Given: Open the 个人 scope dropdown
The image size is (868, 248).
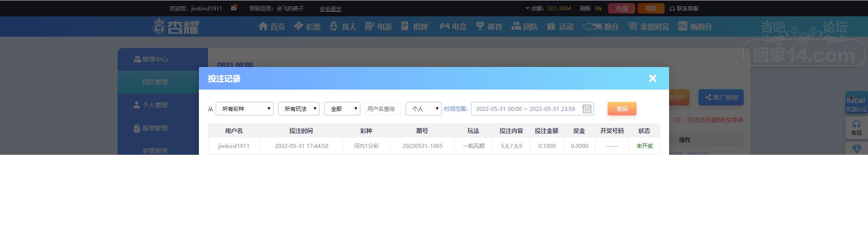Looking at the screenshot, I should click(424, 109).
